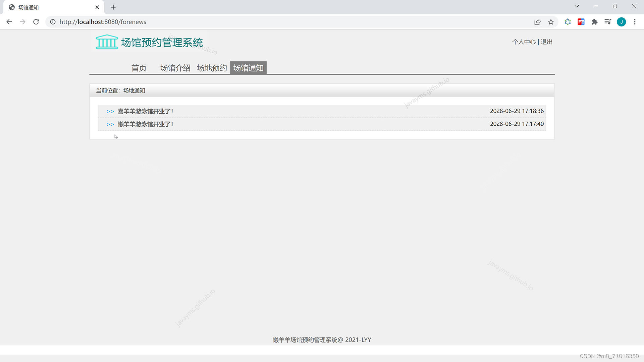Click the >> arrows before 喜羊羊 notice
The height and width of the screenshot is (362, 644).
[x=110, y=112]
